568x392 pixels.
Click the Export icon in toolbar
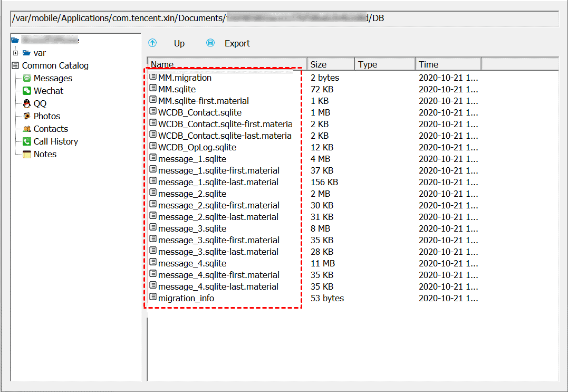coord(210,43)
